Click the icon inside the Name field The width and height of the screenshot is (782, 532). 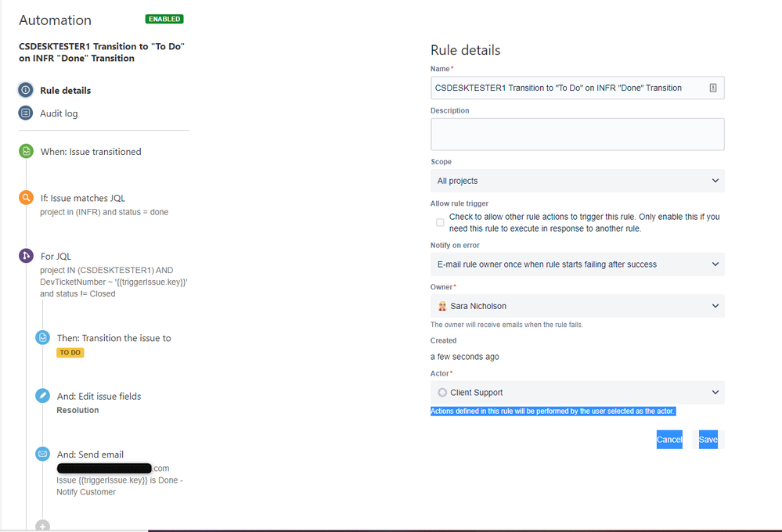pyautogui.click(x=713, y=88)
